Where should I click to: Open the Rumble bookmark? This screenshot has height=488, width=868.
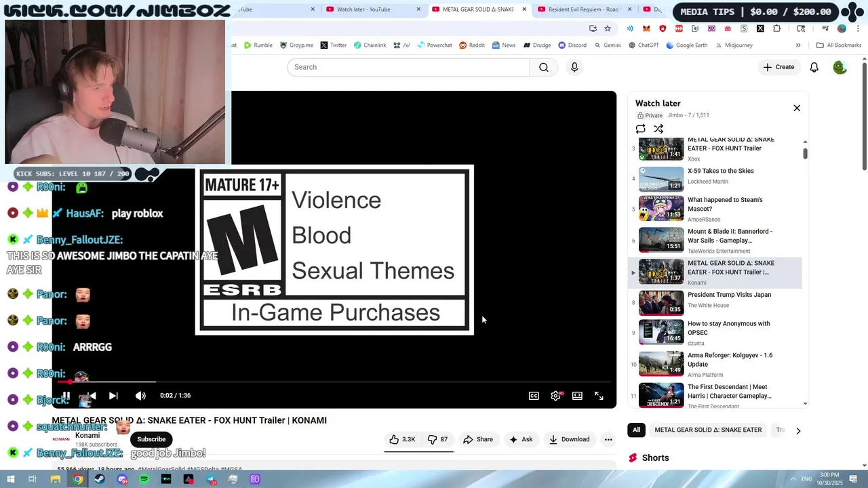(x=258, y=45)
